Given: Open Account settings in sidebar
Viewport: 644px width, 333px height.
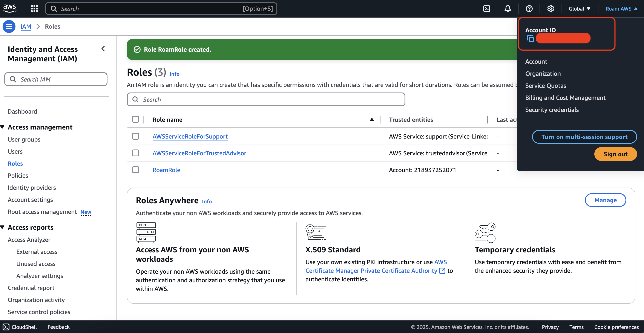Looking at the screenshot, I should [x=30, y=199].
